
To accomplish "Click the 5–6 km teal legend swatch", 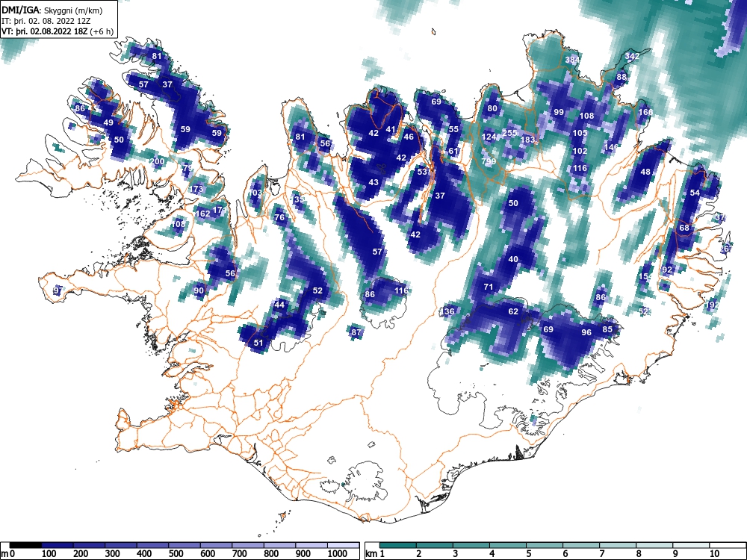I will coord(545,545).
